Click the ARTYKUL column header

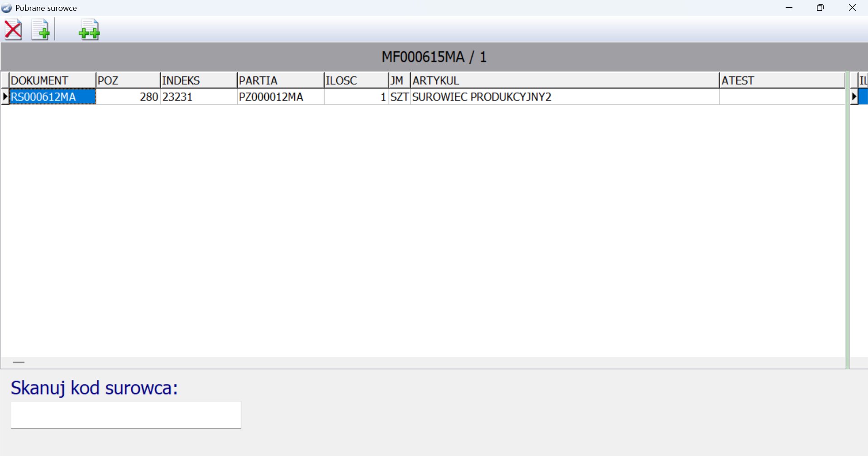564,81
